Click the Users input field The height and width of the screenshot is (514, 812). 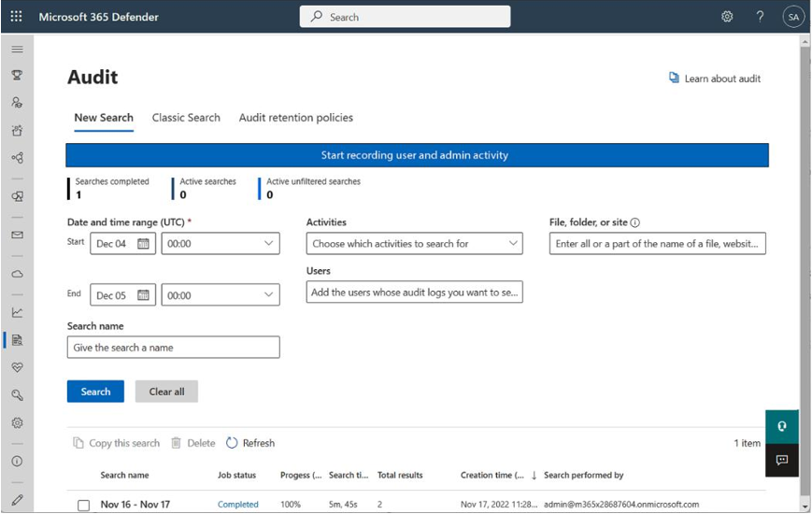(414, 293)
